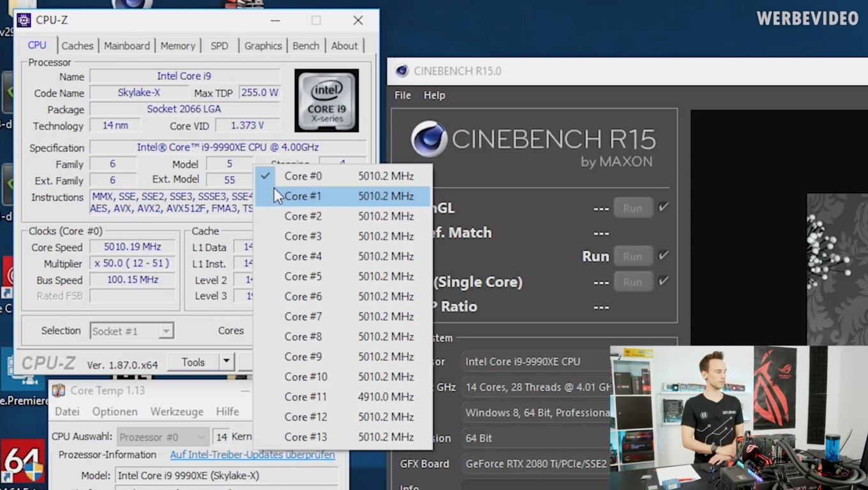Open the Cinebench File menu
Screen dimensions: 868x490
coord(403,95)
